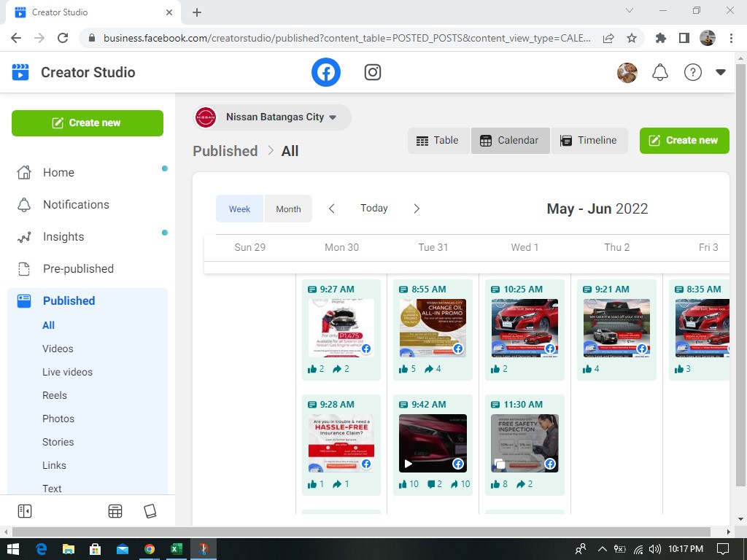Image resolution: width=747 pixels, height=560 pixels.
Task: Click the table grid icon at sidebar bottom
Action: pyautogui.click(x=115, y=511)
